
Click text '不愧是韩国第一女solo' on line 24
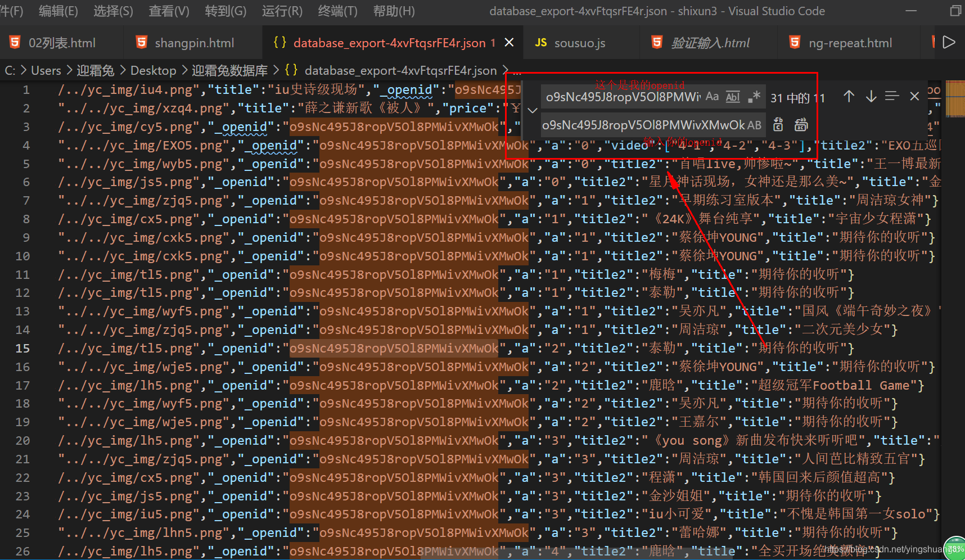[x=856, y=514]
